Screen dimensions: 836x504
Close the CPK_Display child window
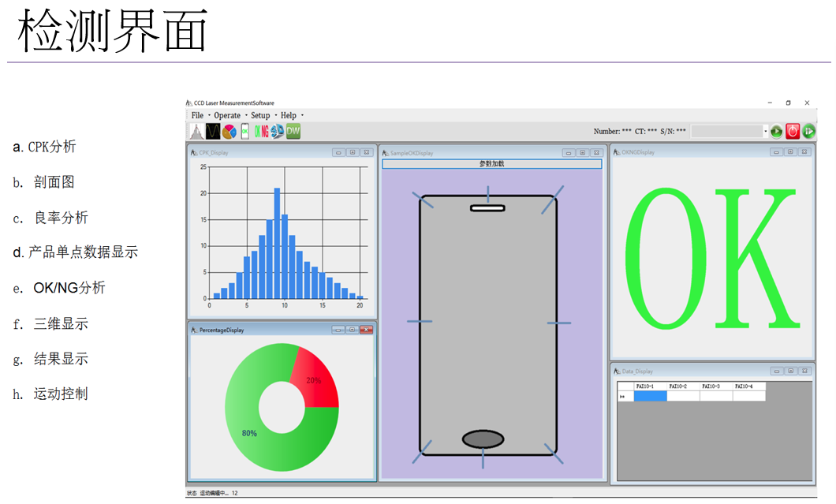(x=366, y=152)
